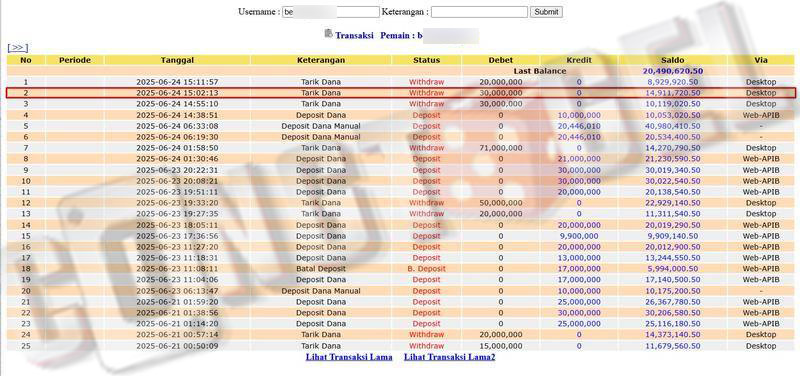Click the Transaksi heading link
Screen dimensions: 800x376
tap(355, 36)
